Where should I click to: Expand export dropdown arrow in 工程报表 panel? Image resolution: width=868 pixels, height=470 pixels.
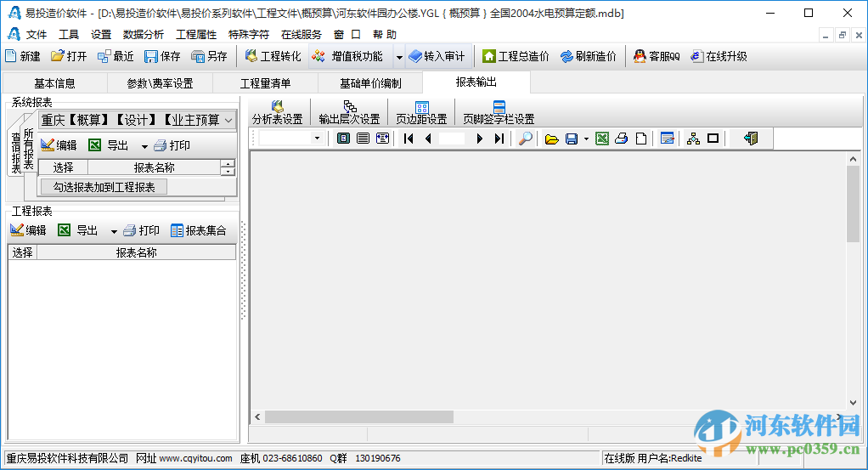pyautogui.click(x=114, y=231)
